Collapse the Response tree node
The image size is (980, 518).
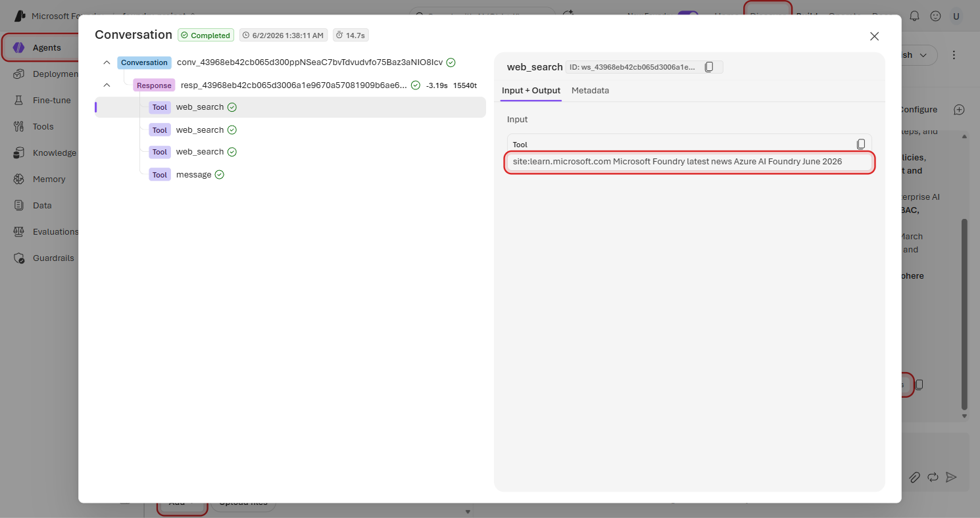(x=107, y=85)
